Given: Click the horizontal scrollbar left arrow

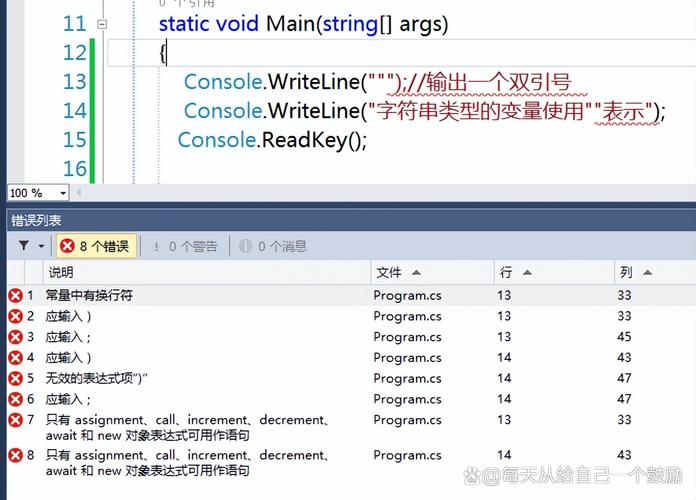Looking at the screenshot, I should 78,193.
